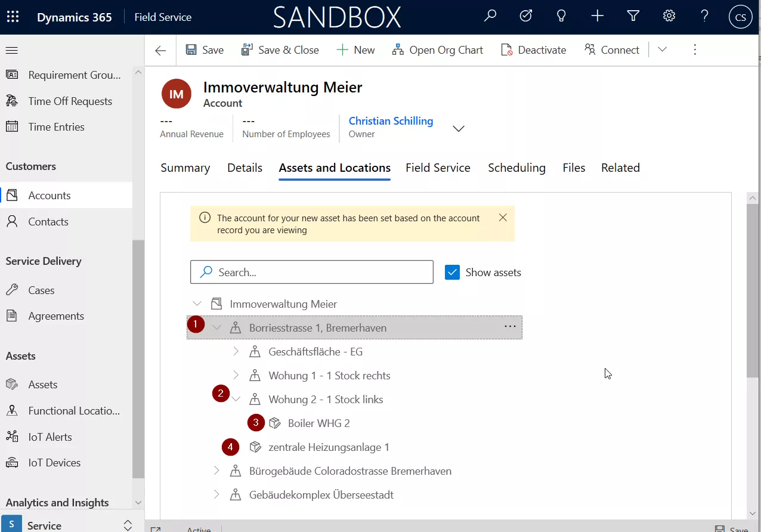Dismiss the yellow notification banner
The width and height of the screenshot is (761, 532).
coord(503,218)
